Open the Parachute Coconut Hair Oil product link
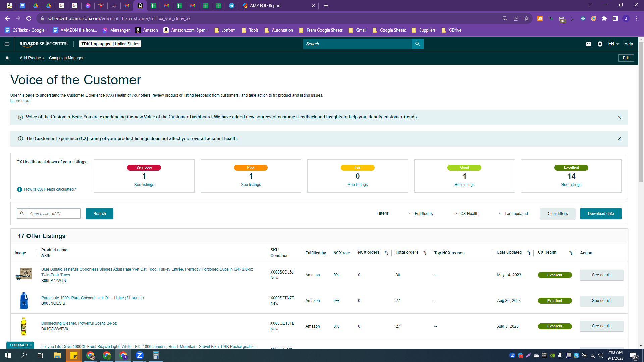This screenshot has height=362, width=644. point(93,298)
